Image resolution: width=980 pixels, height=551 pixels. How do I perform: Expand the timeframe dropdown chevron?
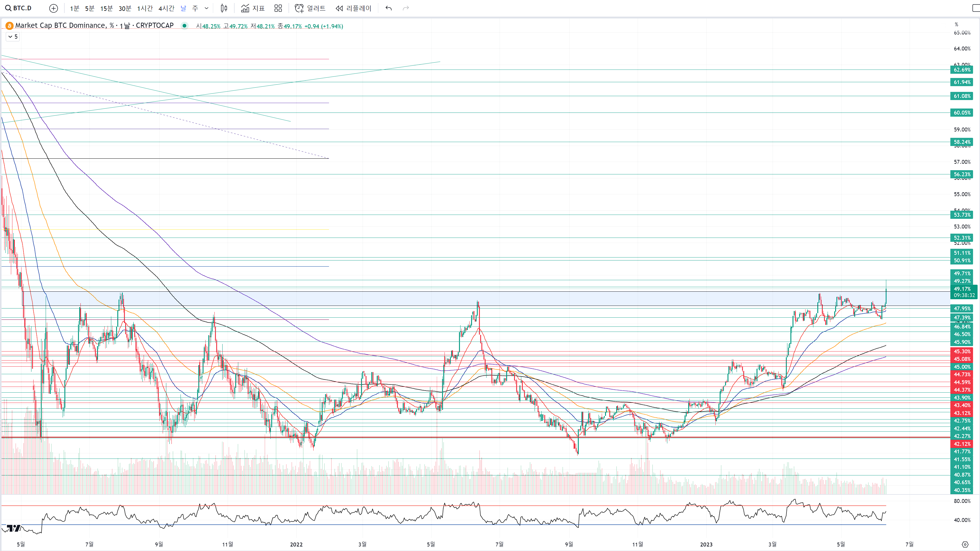tap(207, 8)
